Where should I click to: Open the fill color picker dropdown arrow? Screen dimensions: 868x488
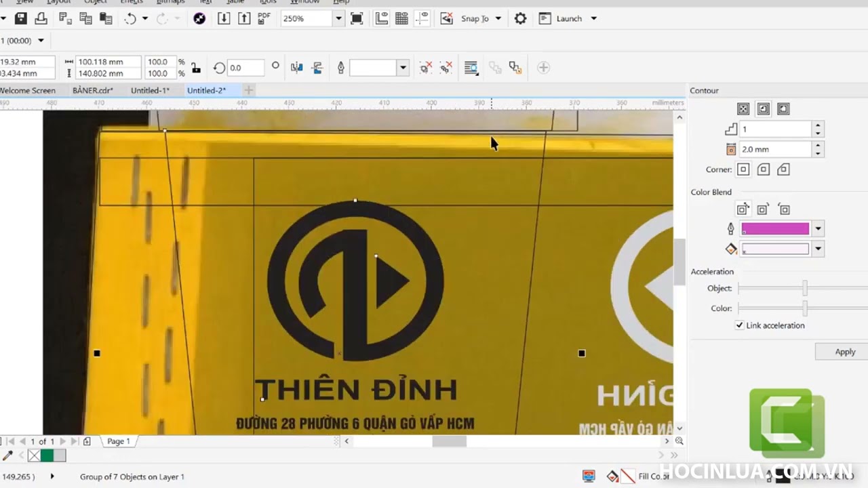[x=818, y=249]
